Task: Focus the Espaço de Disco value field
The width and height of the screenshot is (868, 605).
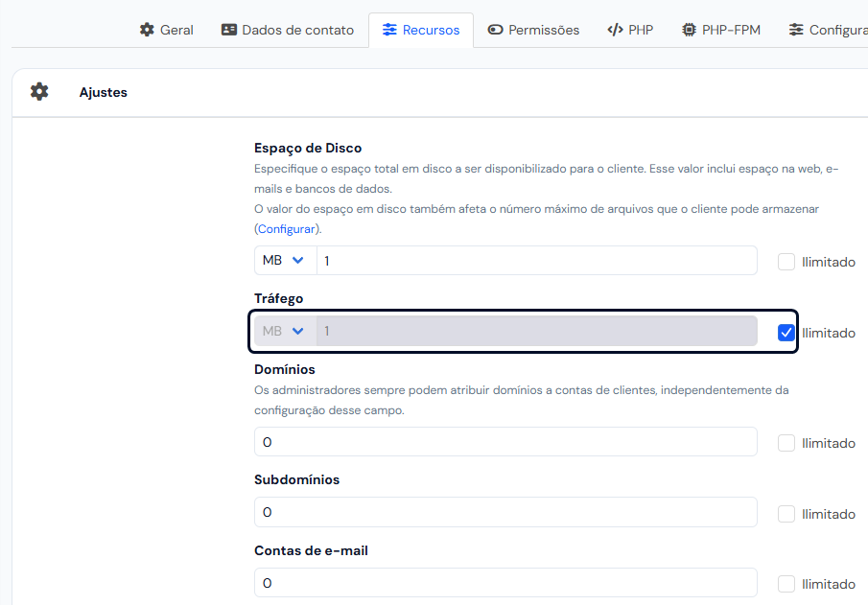Action: pyautogui.click(x=536, y=261)
